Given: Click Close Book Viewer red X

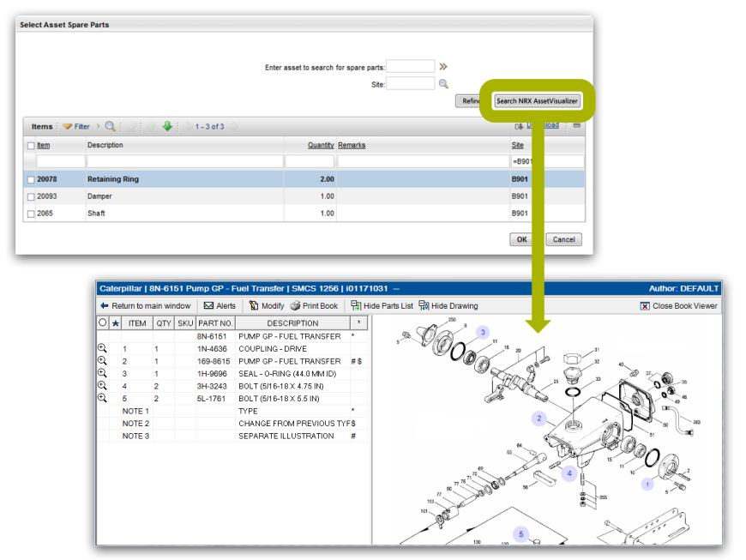Looking at the screenshot, I should pyautogui.click(x=645, y=306).
